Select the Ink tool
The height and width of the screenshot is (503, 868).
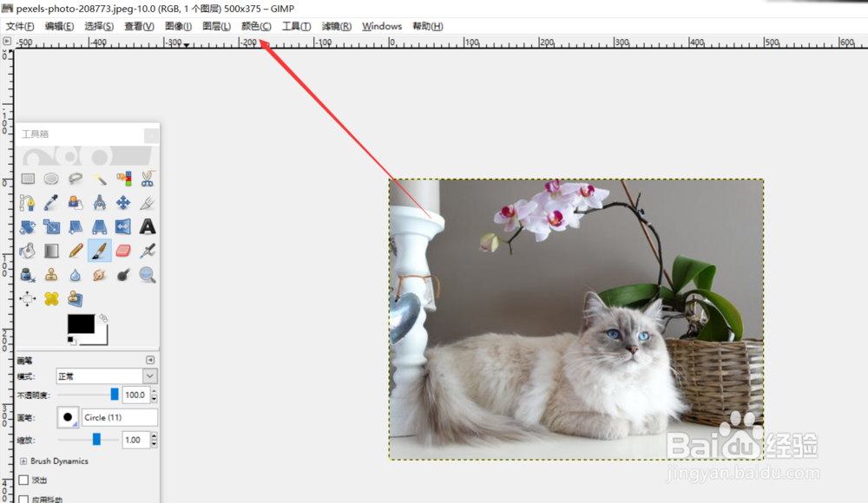coord(28,275)
